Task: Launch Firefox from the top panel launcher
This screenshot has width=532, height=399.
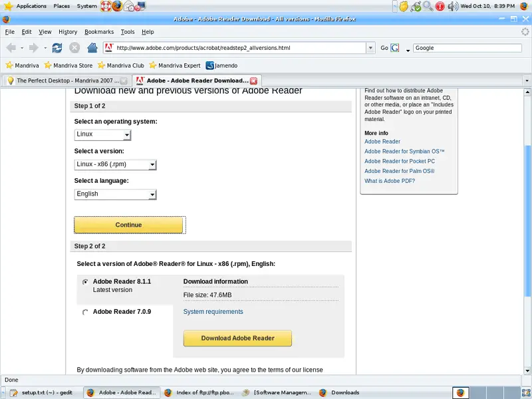Action: [117, 6]
